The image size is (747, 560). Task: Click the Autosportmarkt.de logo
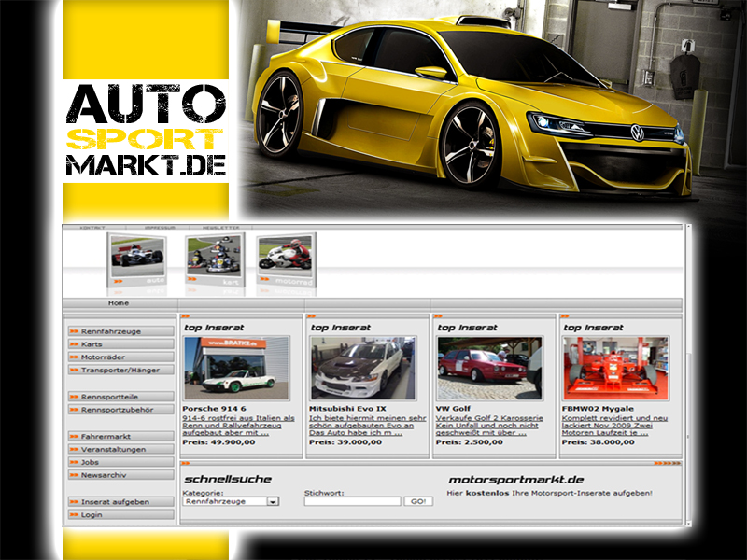click(146, 131)
